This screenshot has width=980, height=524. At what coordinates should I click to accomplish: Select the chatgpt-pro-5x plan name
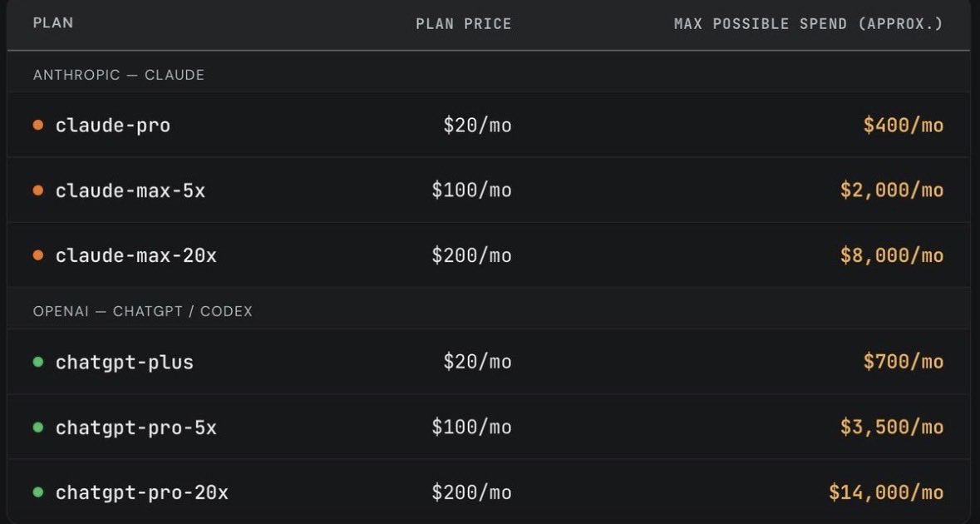[x=136, y=428]
